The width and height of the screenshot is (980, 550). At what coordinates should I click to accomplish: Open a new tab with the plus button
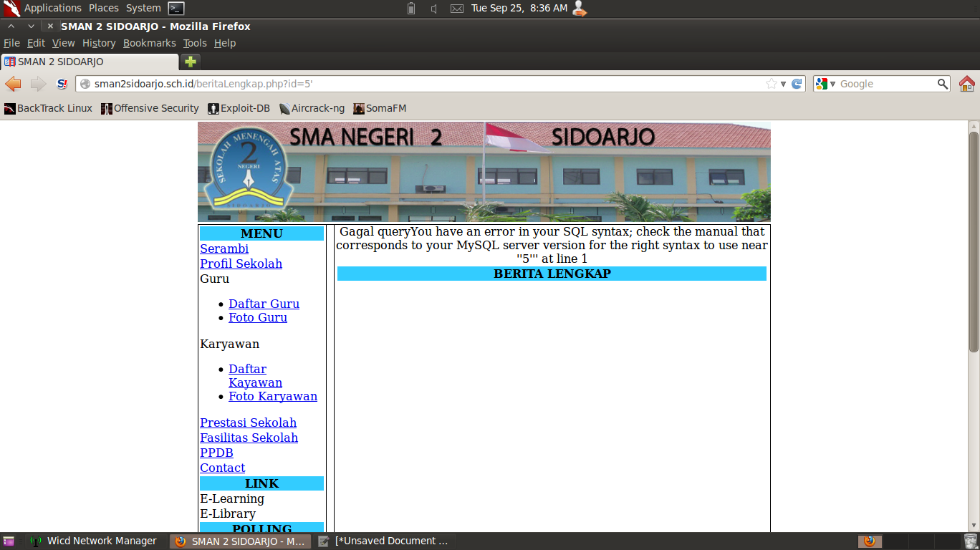click(190, 62)
